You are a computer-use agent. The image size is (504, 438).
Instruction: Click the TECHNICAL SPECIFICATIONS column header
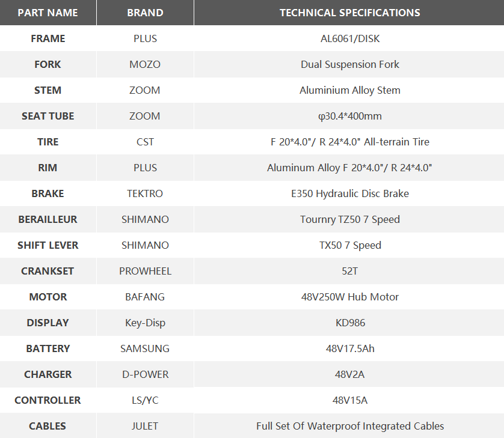(x=349, y=13)
